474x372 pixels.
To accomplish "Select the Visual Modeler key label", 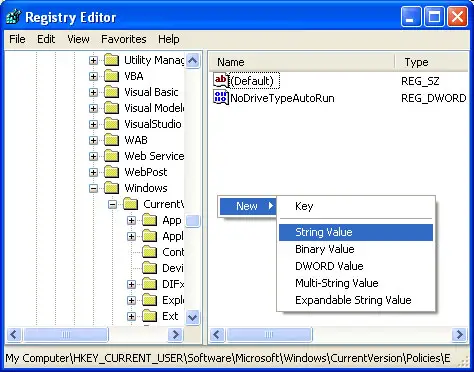I will [x=154, y=108].
